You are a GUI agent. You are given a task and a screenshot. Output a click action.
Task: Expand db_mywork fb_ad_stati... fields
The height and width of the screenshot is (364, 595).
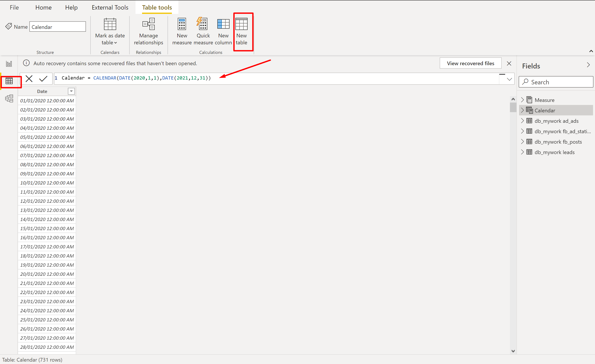[x=523, y=131]
